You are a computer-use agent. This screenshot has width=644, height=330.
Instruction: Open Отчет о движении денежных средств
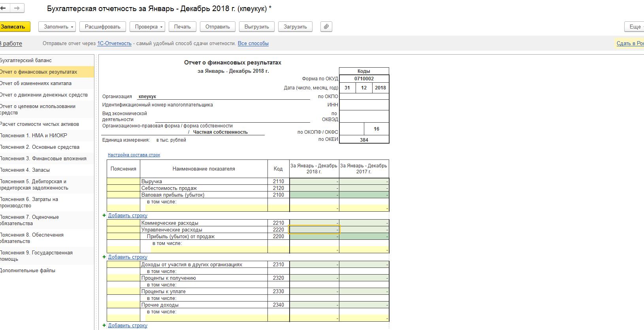(47, 95)
